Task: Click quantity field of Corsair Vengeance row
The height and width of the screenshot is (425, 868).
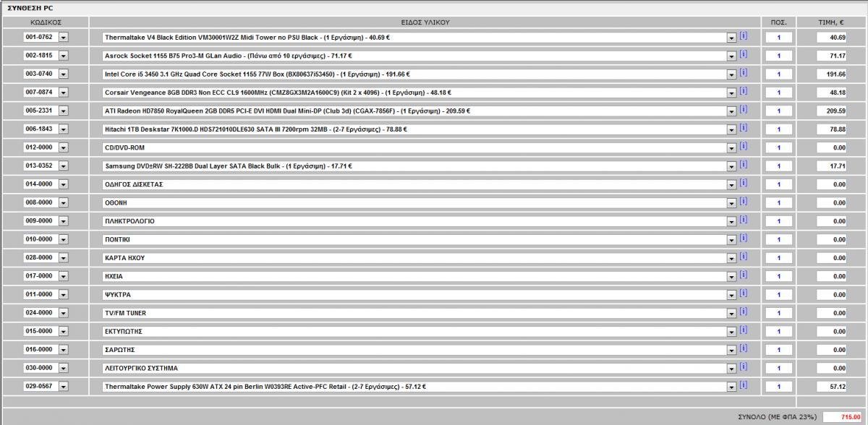Action: click(778, 93)
